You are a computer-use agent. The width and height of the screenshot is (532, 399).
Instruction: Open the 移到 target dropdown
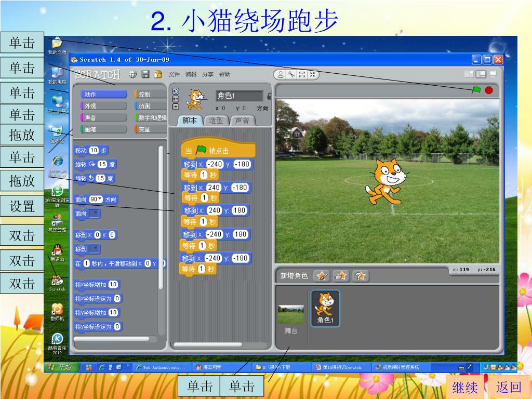95,249
